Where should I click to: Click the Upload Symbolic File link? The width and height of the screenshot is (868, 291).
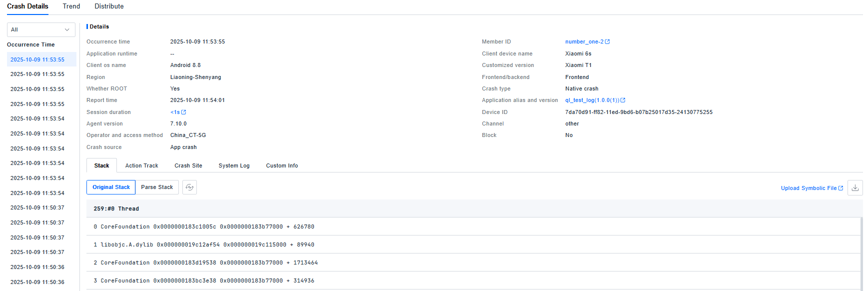pyautogui.click(x=809, y=188)
